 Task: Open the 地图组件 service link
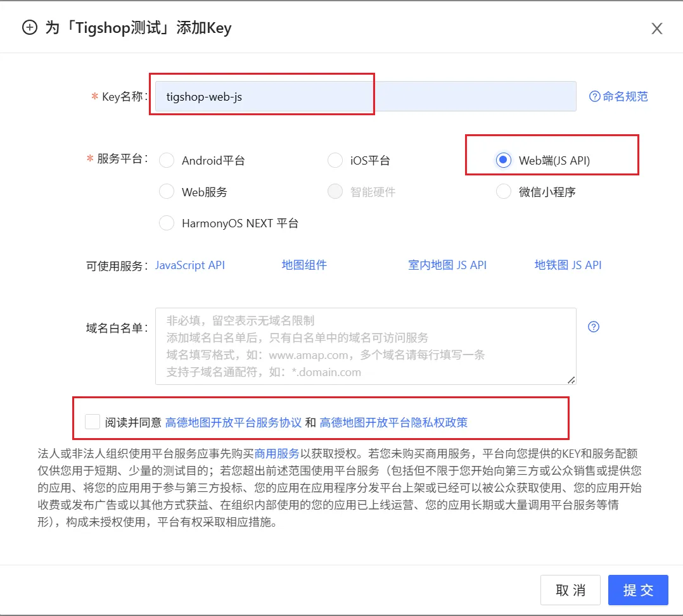(304, 265)
